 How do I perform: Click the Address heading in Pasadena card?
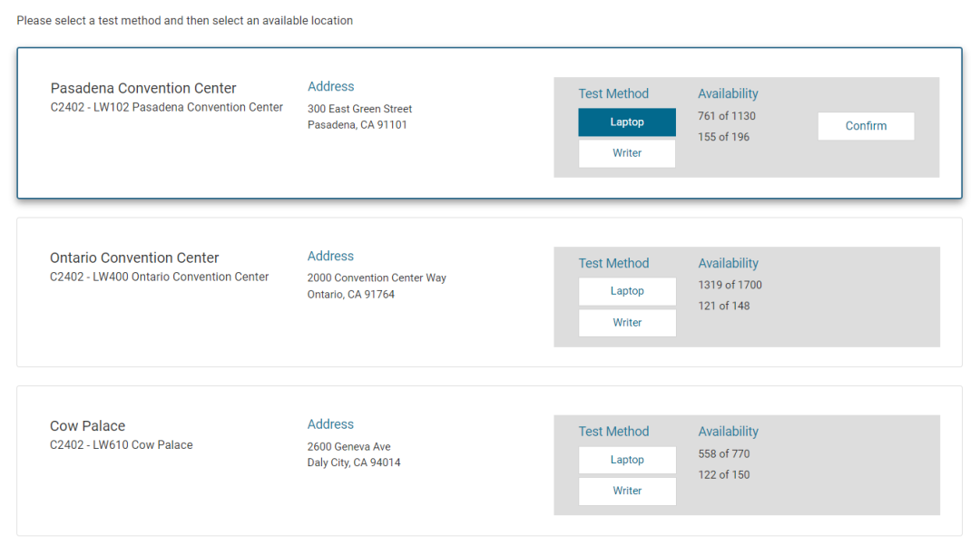(330, 87)
